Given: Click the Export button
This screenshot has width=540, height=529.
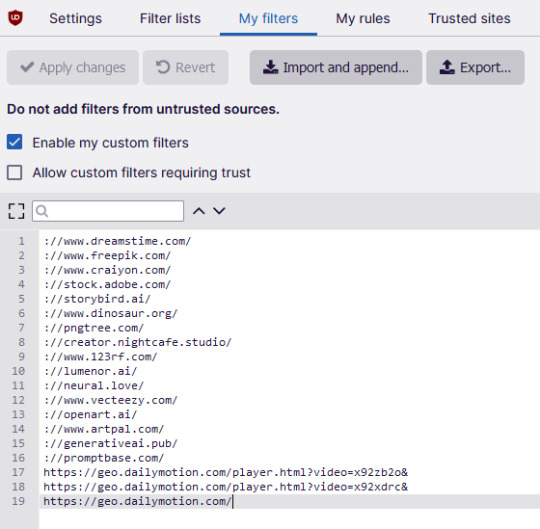Looking at the screenshot, I should point(475,68).
